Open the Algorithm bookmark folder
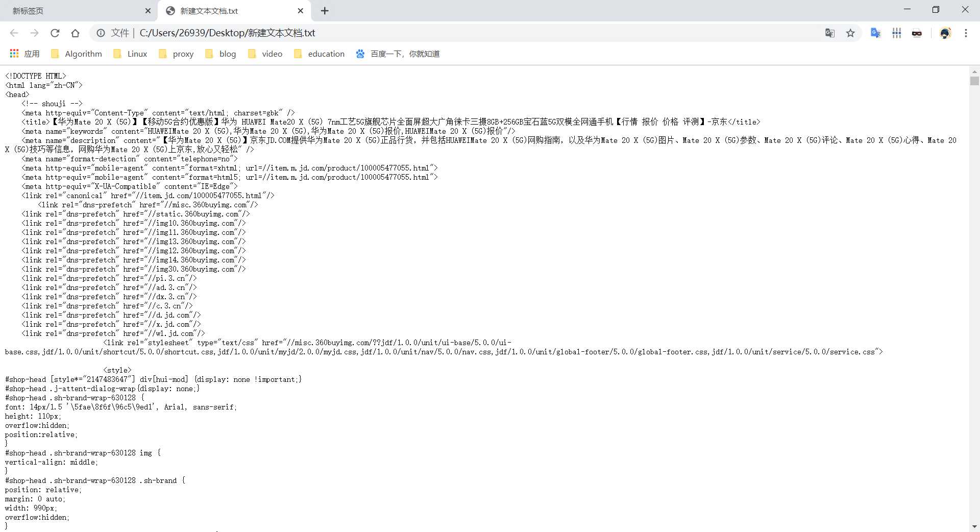 (77, 54)
